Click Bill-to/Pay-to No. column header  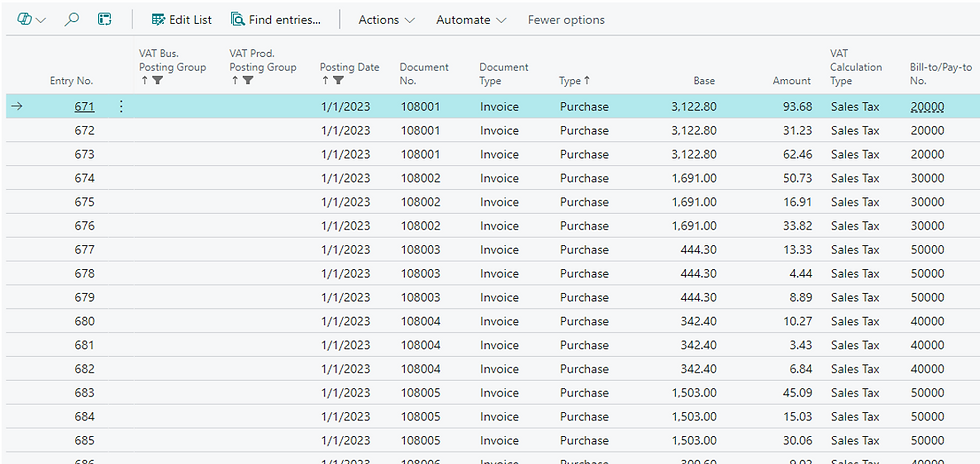[x=941, y=74]
